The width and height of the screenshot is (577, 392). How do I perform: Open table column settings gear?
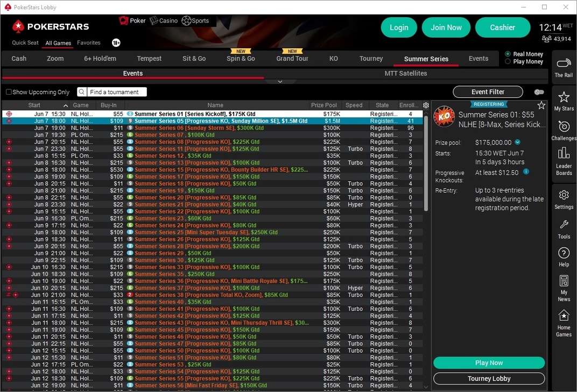coord(426,105)
